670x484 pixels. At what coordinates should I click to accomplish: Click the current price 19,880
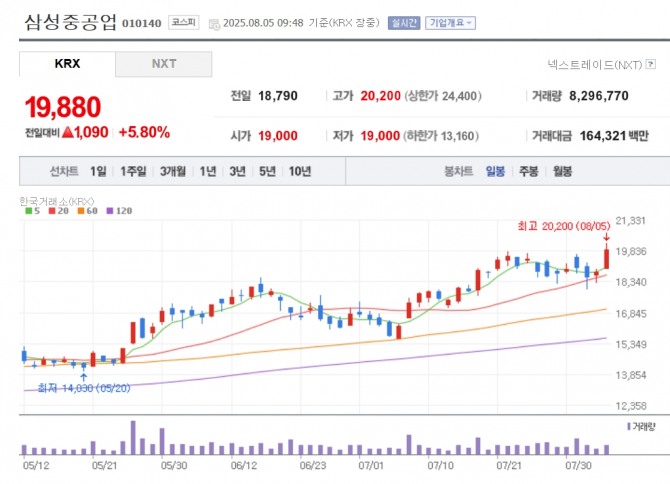(x=63, y=107)
